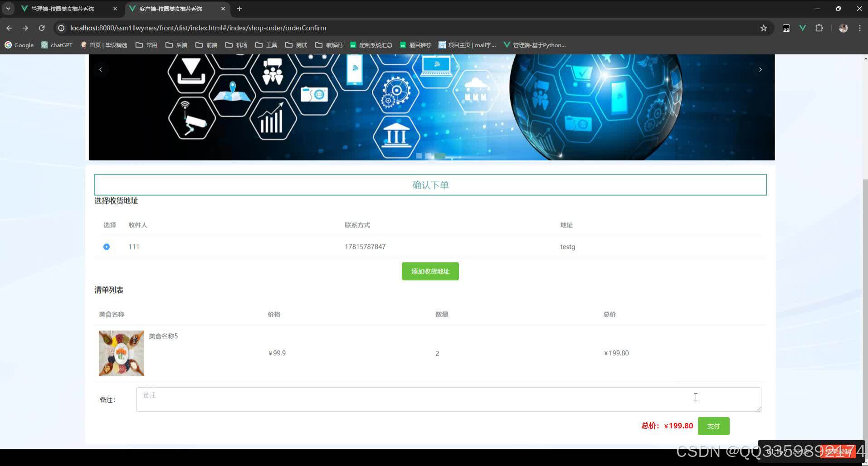This screenshot has height=466, width=868.
Task: Reload the current page
Action: point(42,28)
